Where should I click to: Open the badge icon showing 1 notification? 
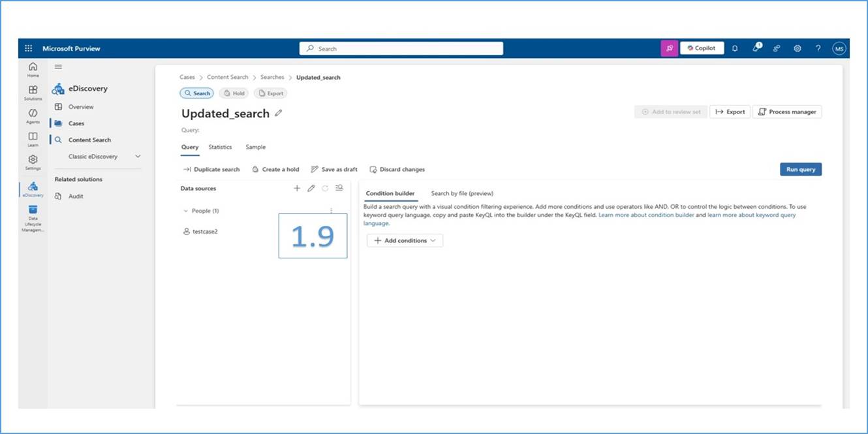756,48
